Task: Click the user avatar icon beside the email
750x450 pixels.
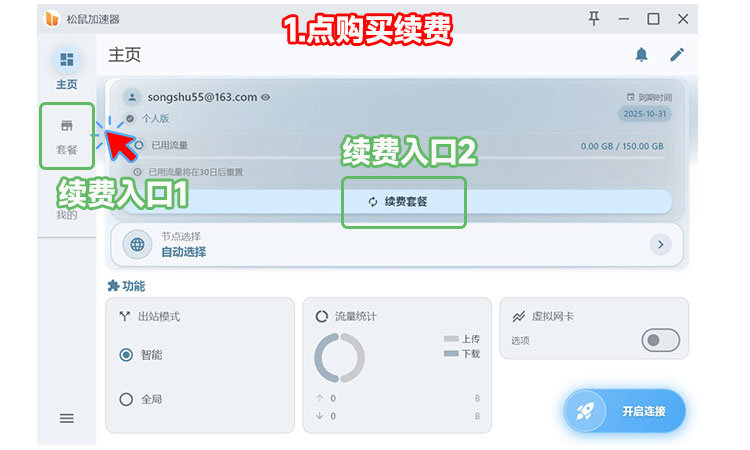Action: point(131,97)
